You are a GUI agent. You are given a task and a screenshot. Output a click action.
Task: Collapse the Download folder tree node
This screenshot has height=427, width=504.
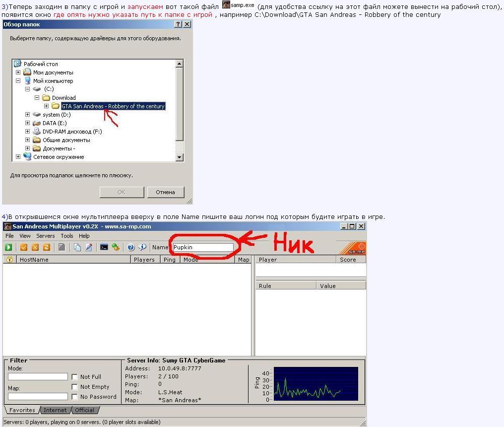pos(37,98)
